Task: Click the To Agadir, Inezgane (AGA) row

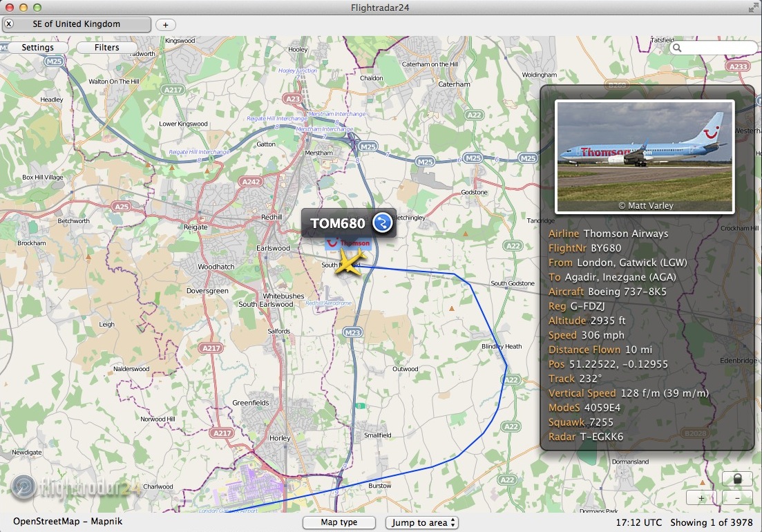Action: click(x=612, y=278)
